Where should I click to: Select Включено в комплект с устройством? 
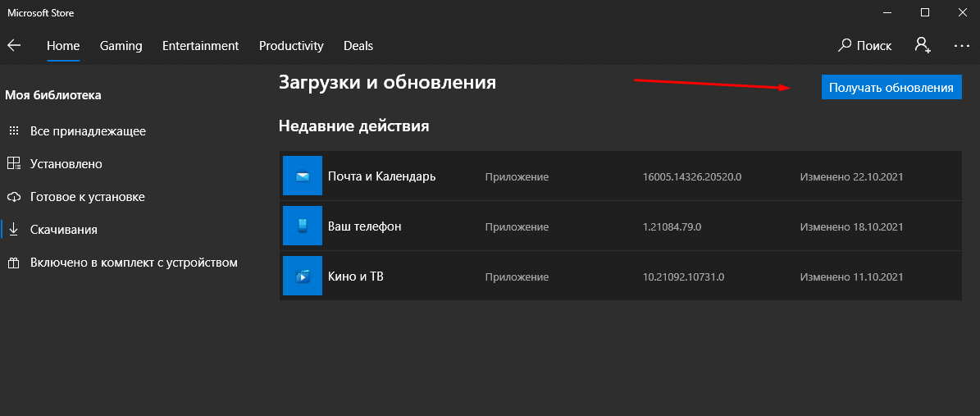pyautogui.click(x=133, y=263)
